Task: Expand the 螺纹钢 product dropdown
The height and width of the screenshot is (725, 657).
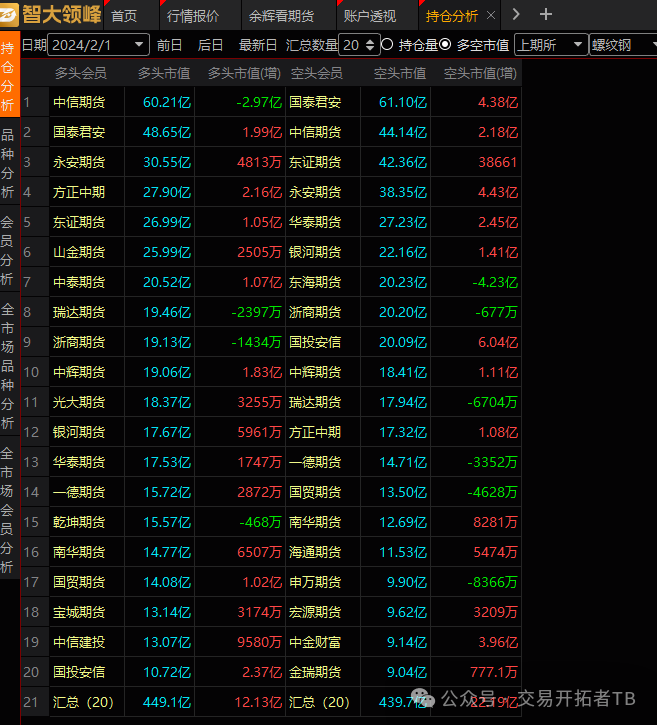Action: pyautogui.click(x=623, y=45)
